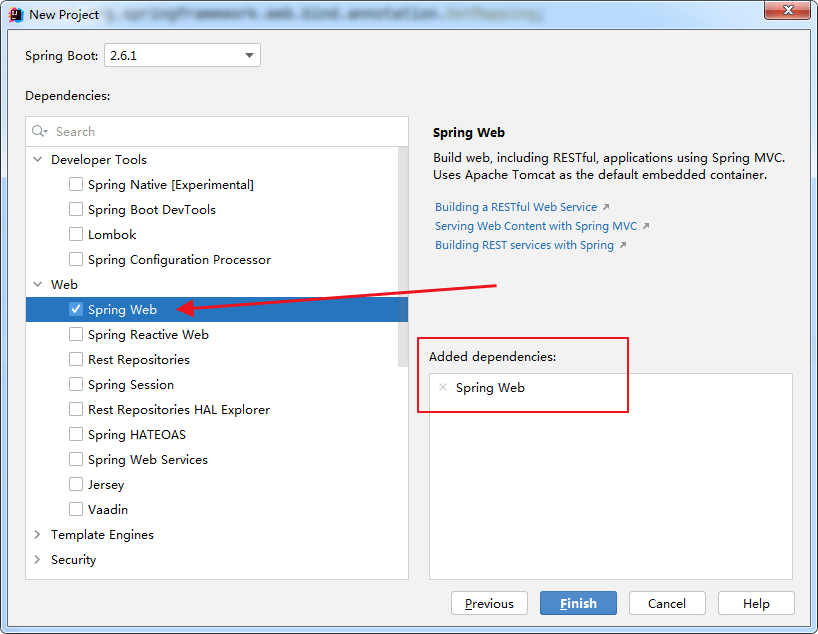Select the Lombok row text
The width and height of the screenshot is (818, 634).
point(112,235)
